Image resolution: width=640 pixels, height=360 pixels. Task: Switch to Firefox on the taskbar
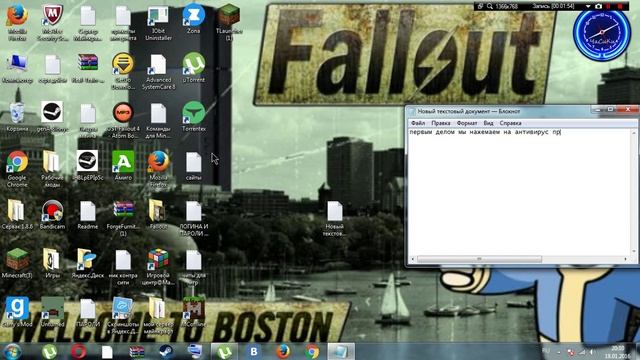283,351
